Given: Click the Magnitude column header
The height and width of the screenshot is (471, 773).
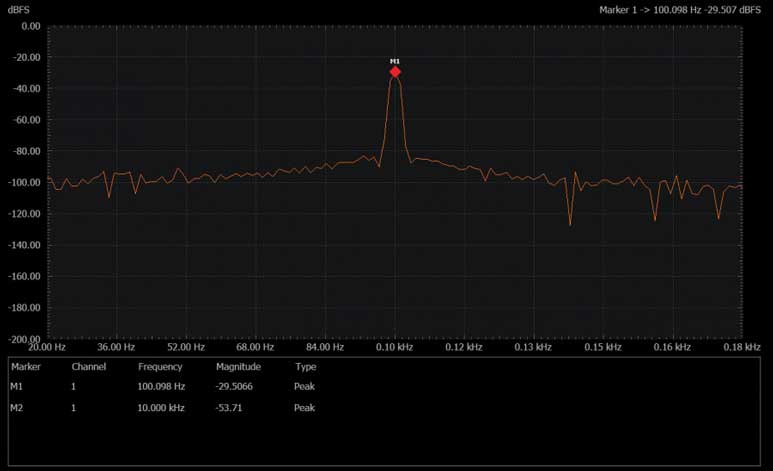Looking at the screenshot, I should tap(238, 367).
